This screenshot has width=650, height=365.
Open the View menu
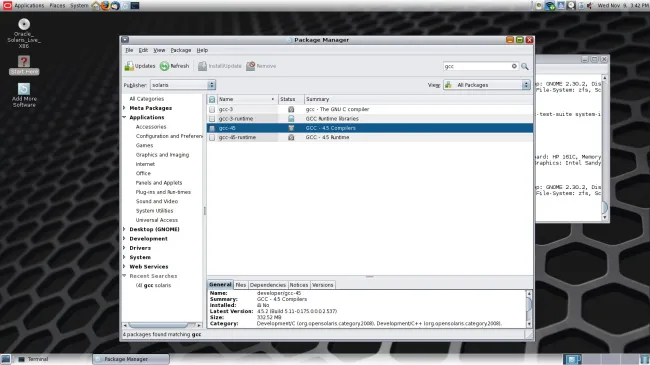(159, 50)
